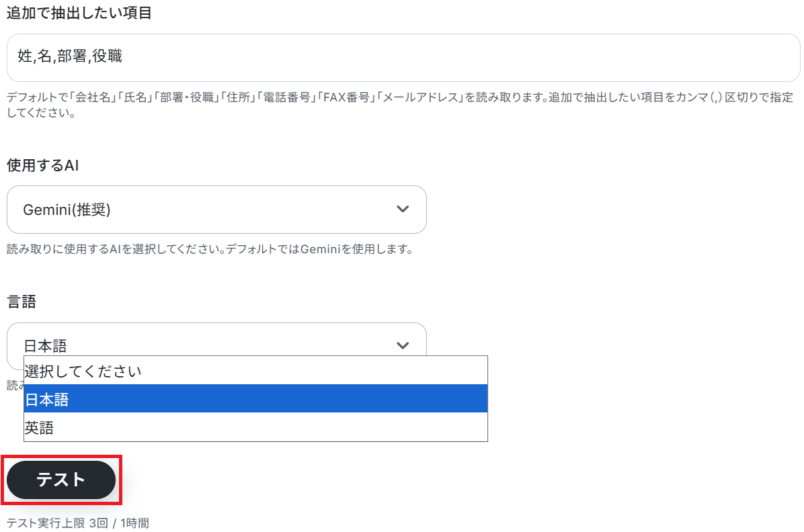The width and height of the screenshot is (804, 532).
Task: Click the hint text below the AI selector
Action: tap(208, 250)
